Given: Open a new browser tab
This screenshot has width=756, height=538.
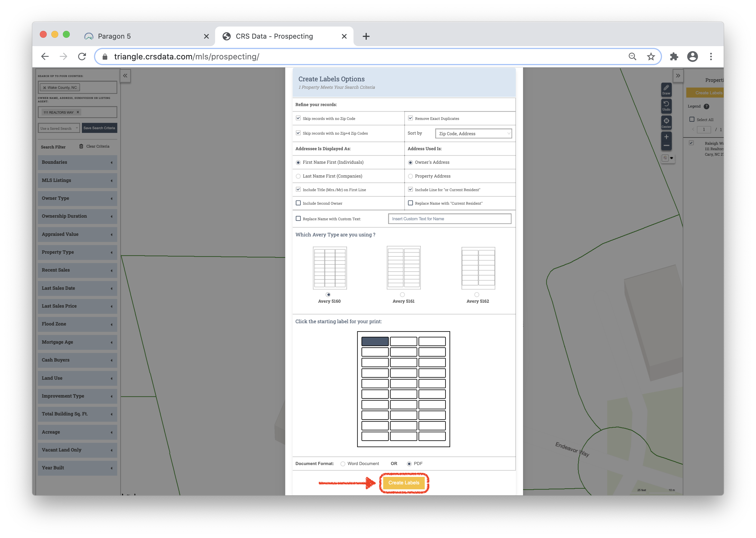Looking at the screenshot, I should (x=366, y=36).
